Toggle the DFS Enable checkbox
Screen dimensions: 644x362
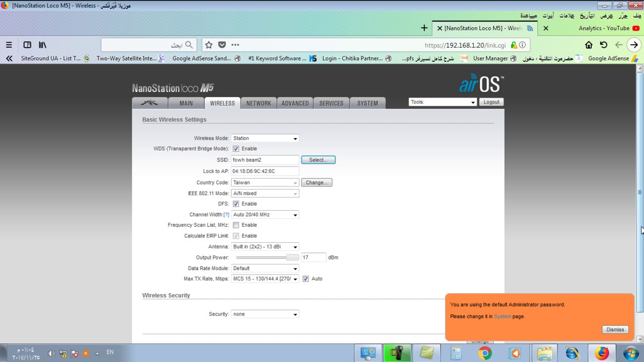click(236, 204)
